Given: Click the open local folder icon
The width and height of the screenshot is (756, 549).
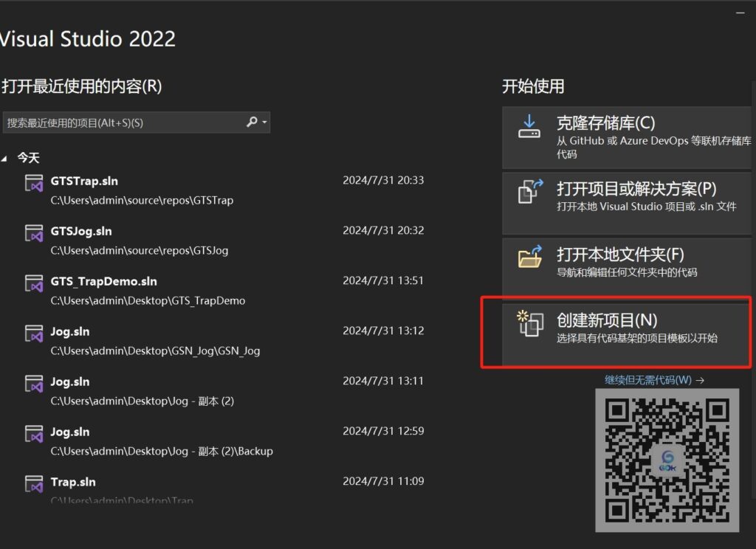Looking at the screenshot, I should [530, 257].
